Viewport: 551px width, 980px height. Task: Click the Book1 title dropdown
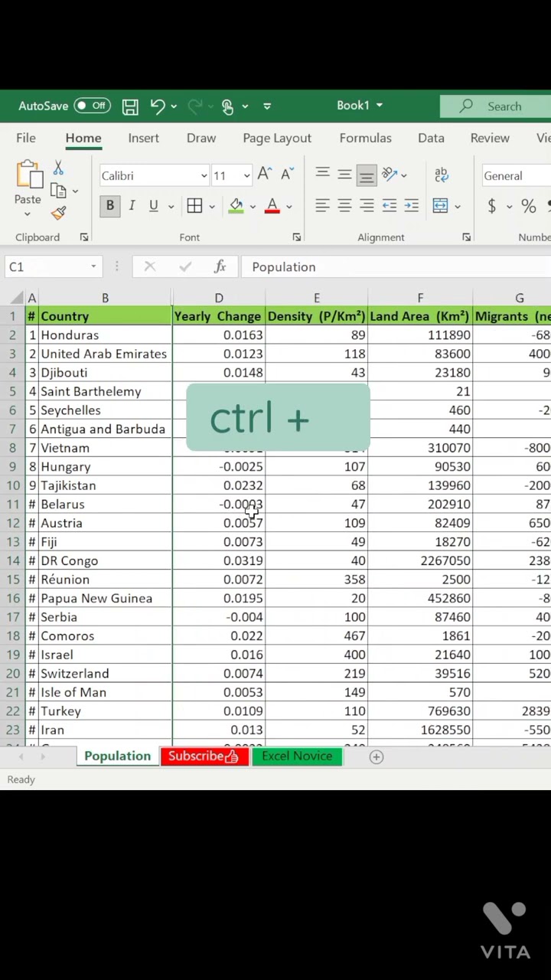coord(360,106)
